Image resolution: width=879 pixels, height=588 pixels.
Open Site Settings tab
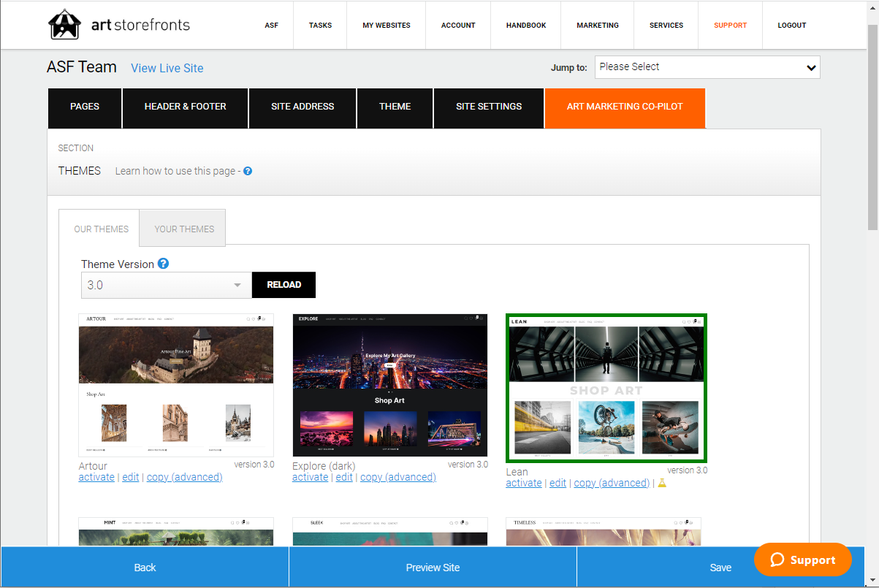pos(489,107)
